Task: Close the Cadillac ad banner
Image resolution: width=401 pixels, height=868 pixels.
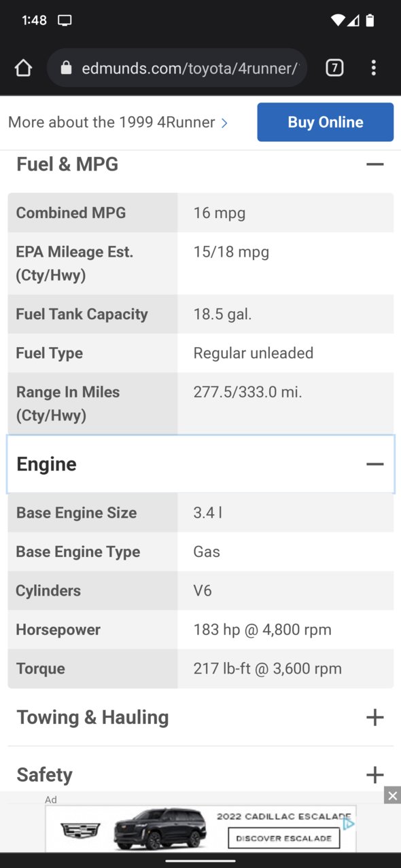Action: 392,795
